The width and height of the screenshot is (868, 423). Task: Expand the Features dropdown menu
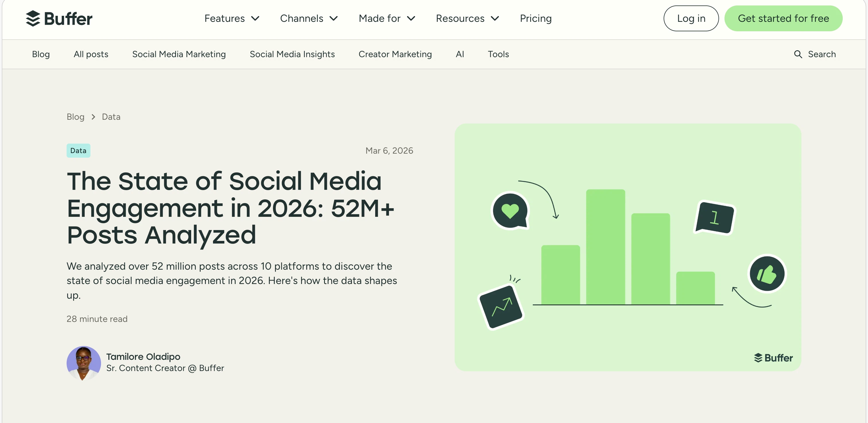(232, 19)
